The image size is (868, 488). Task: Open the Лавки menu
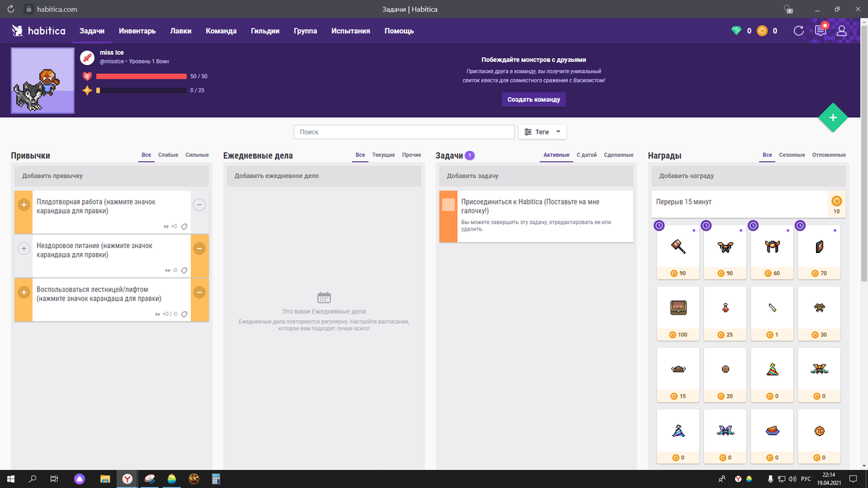[181, 31]
